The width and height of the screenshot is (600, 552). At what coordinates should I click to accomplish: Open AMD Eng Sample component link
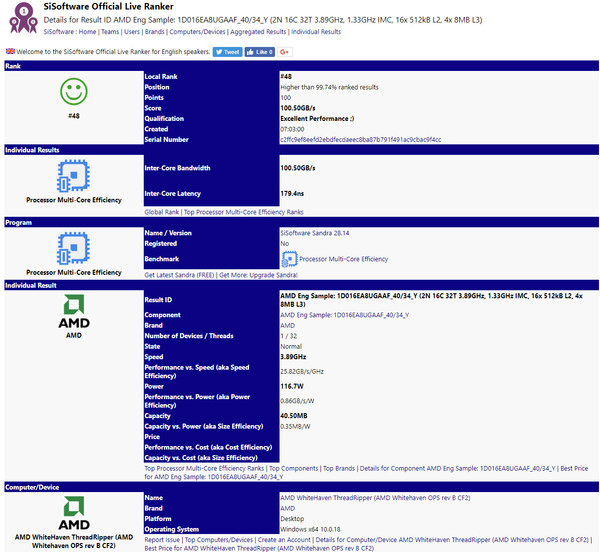[x=345, y=315]
